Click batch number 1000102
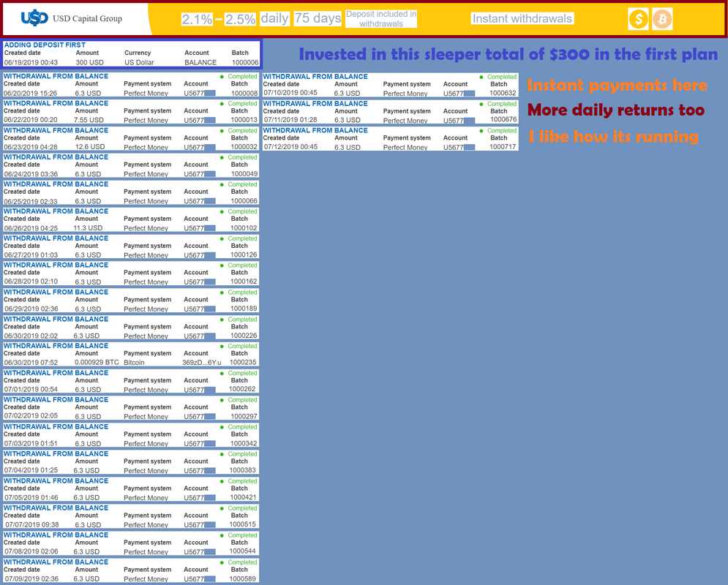This screenshot has width=728, height=585. click(x=244, y=227)
